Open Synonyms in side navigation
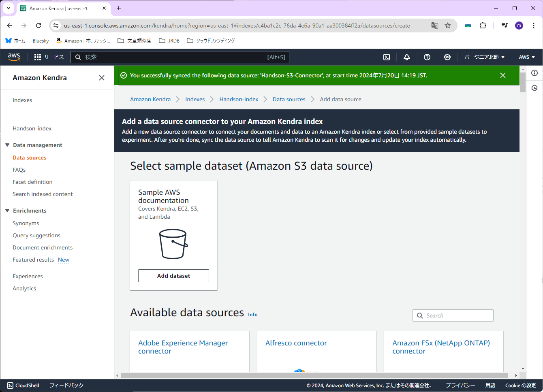Viewport: 543px width, 392px height. coord(26,223)
